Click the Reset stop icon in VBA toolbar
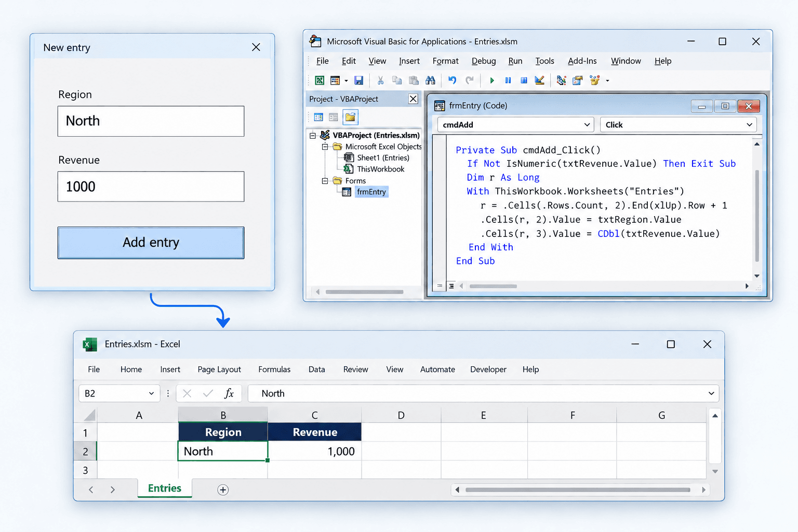 point(524,81)
